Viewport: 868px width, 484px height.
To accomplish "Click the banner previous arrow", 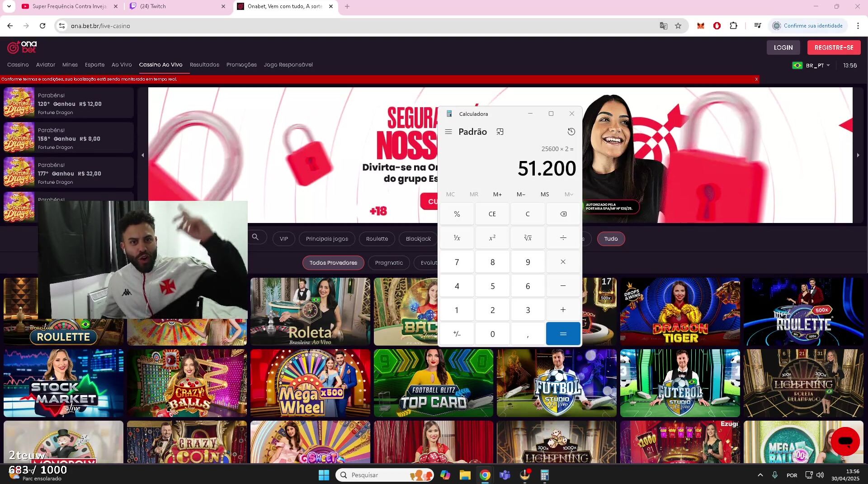I will [x=143, y=155].
